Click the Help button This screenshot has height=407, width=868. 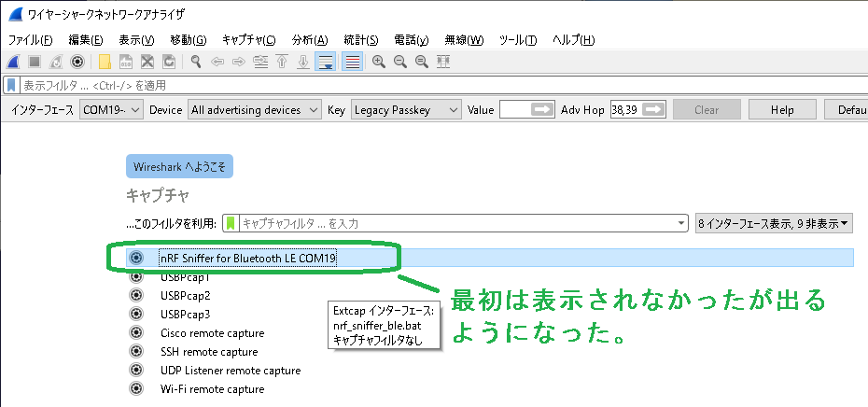(x=782, y=110)
